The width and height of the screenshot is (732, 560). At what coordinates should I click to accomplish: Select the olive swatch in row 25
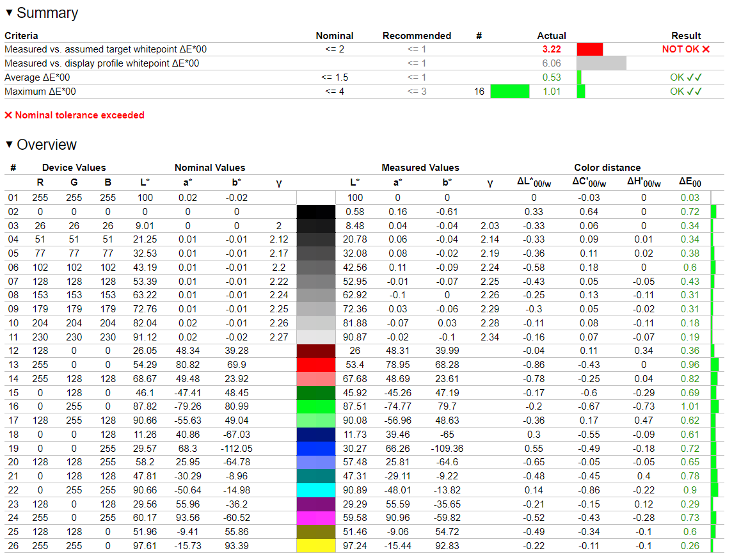(x=316, y=532)
